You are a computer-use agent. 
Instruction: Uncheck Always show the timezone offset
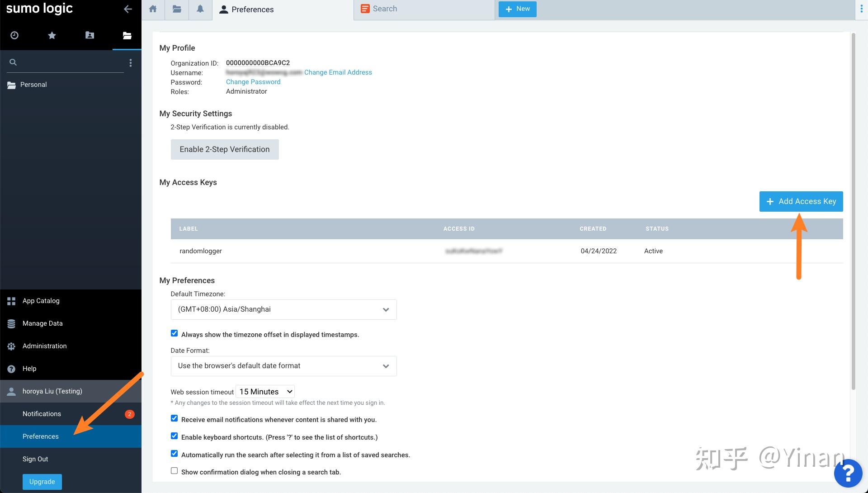pos(174,333)
